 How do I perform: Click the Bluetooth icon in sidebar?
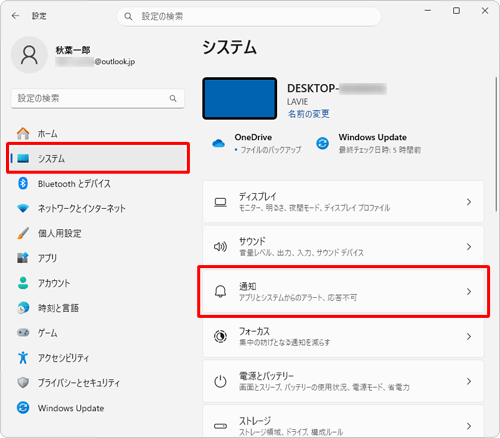tap(23, 183)
